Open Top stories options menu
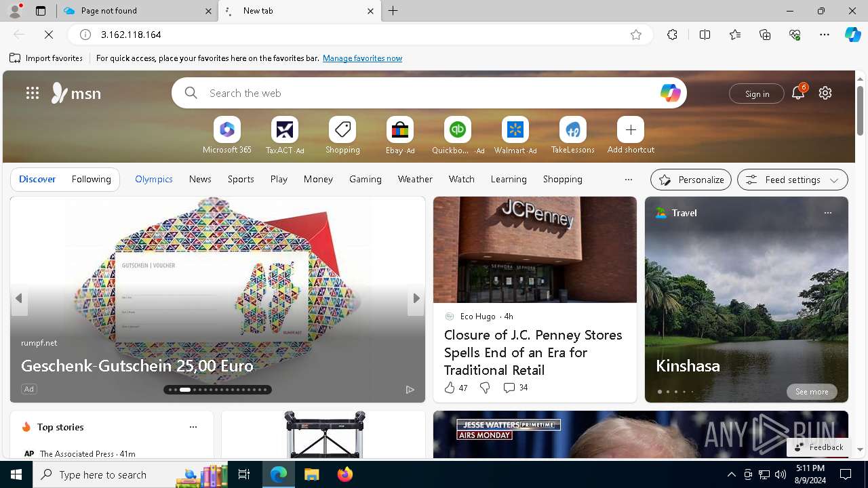The width and height of the screenshot is (868, 488). pyautogui.click(x=193, y=427)
